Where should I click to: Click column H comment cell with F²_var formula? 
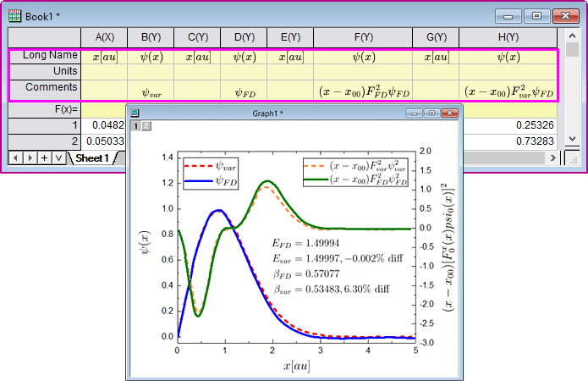click(508, 90)
